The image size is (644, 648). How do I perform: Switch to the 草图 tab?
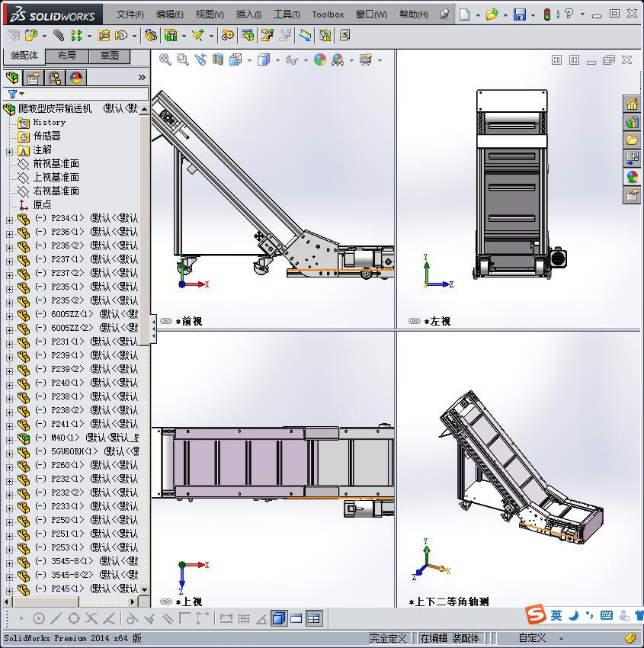click(110, 56)
